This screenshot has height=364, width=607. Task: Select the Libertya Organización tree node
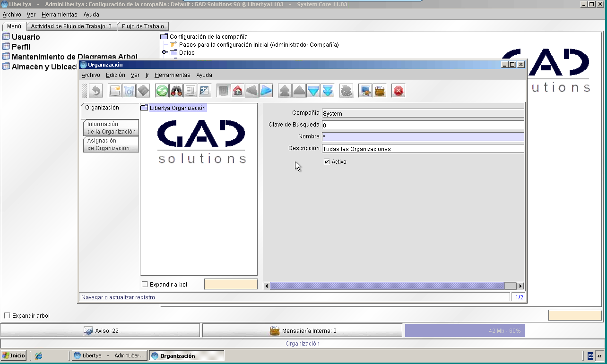[178, 108]
